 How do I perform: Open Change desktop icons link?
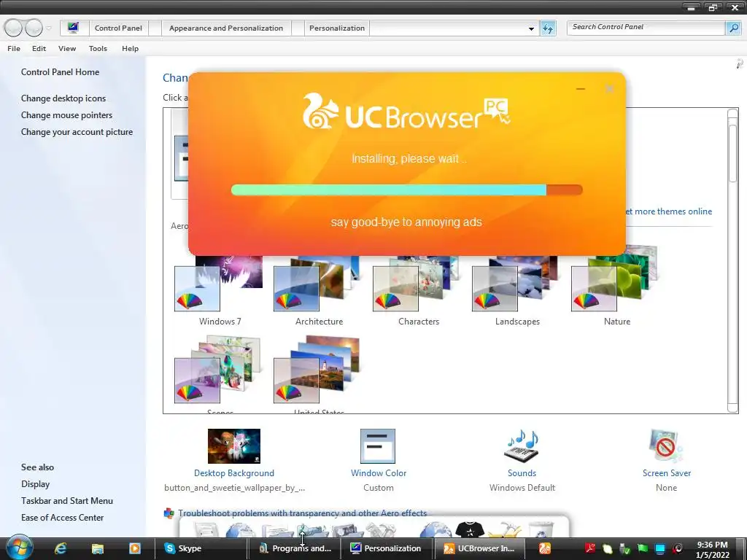pyautogui.click(x=63, y=98)
